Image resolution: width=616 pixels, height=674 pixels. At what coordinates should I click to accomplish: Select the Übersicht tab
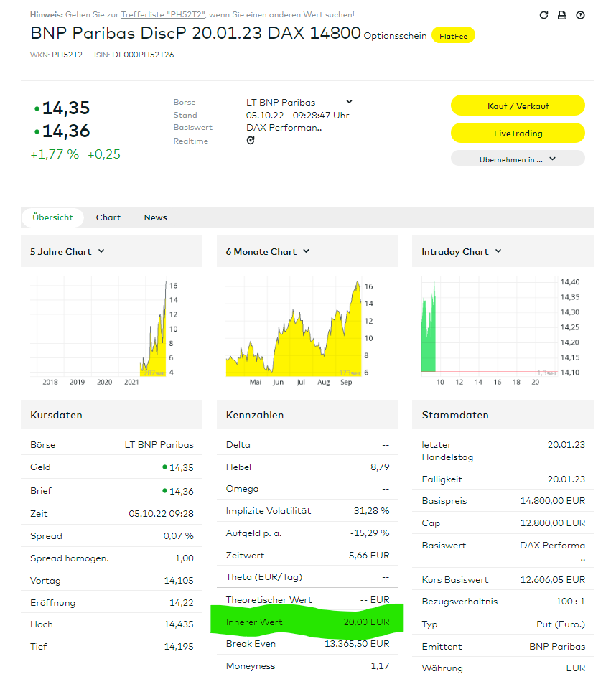click(x=52, y=217)
